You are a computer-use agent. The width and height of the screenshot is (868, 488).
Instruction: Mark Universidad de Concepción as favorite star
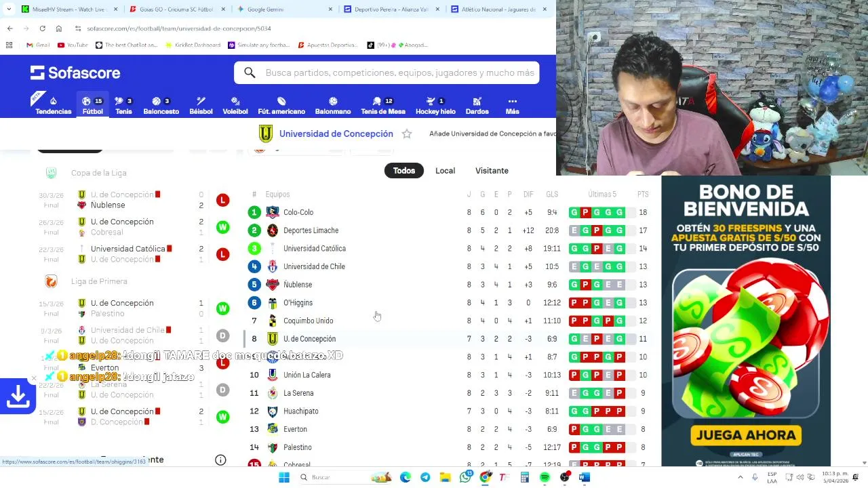407,134
